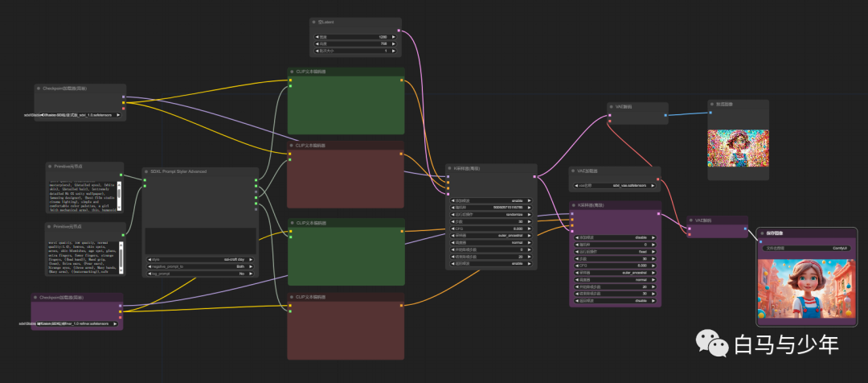Collapse the SDXL Prompt Styler Advanced node

click(x=146, y=171)
